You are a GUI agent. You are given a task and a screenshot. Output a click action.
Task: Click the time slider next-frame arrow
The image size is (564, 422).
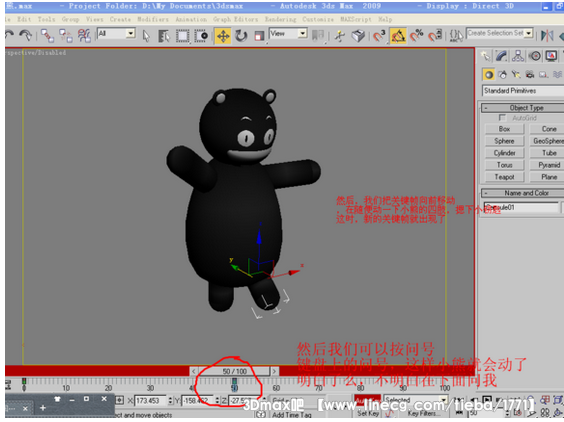[x=274, y=371]
